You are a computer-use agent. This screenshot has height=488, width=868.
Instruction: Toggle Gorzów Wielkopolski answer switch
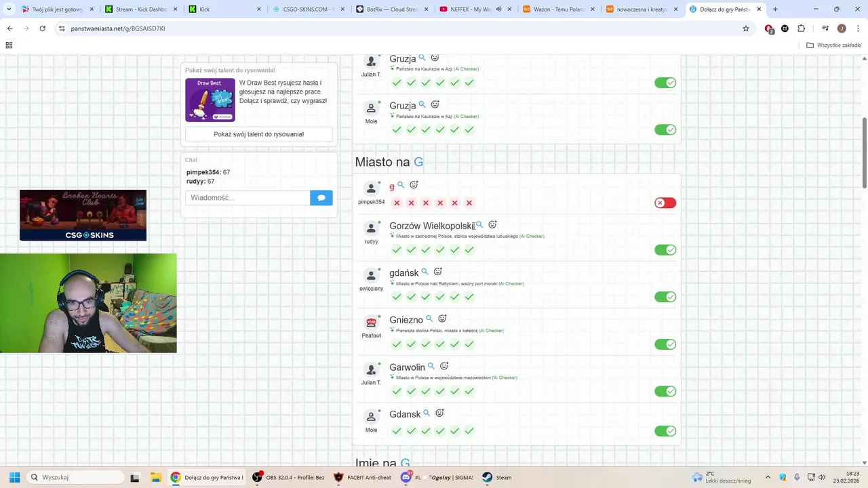tap(665, 250)
